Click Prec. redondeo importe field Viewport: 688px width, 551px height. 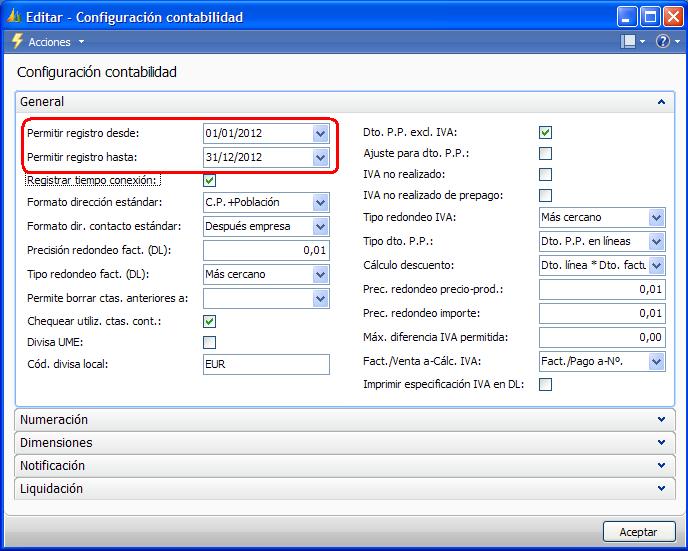pyautogui.click(x=602, y=314)
